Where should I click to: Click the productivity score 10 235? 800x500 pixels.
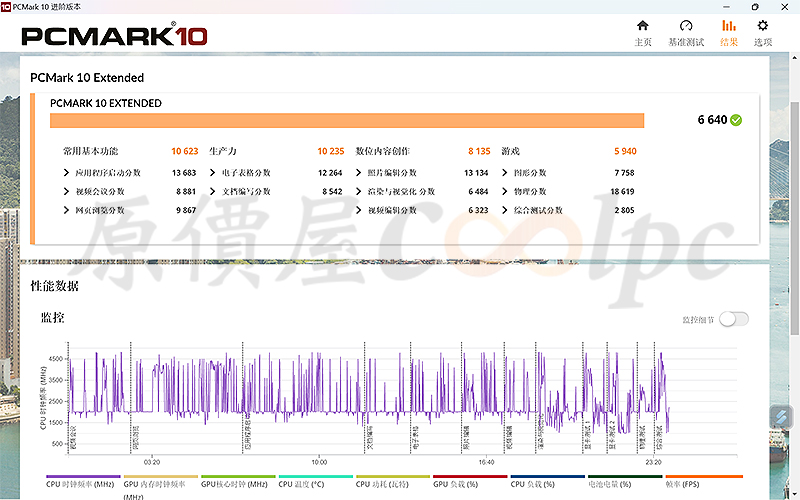point(331,151)
